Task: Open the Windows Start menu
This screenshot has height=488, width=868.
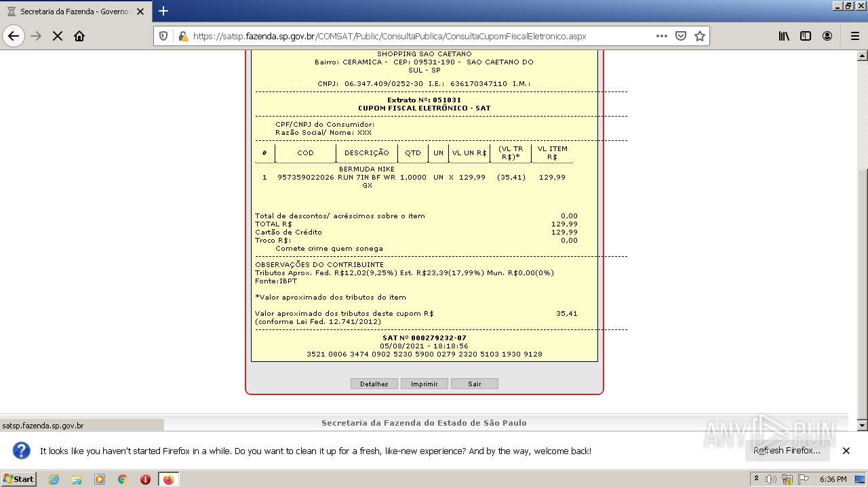Action: (x=19, y=479)
